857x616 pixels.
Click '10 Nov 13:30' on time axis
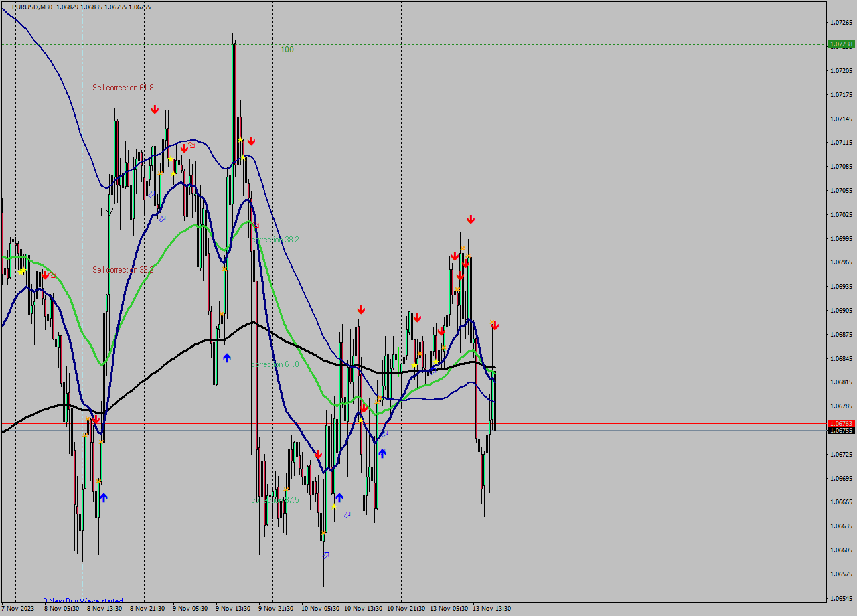[x=363, y=609]
